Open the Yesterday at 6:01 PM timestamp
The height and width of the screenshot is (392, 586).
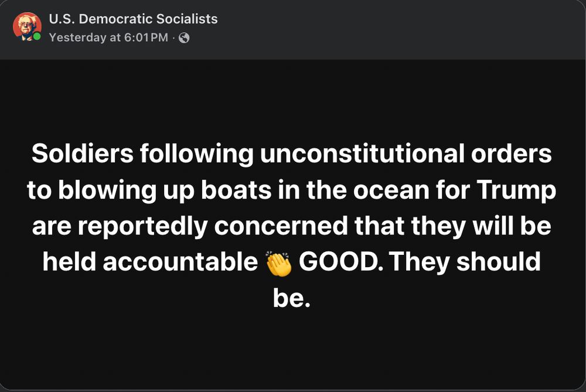click(x=108, y=38)
